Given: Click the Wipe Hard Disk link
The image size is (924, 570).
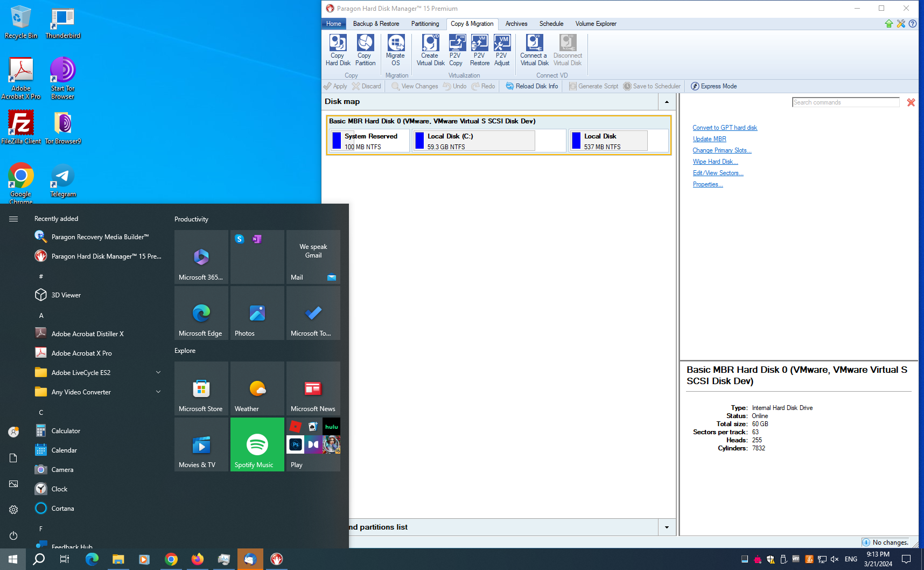Looking at the screenshot, I should [715, 162].
